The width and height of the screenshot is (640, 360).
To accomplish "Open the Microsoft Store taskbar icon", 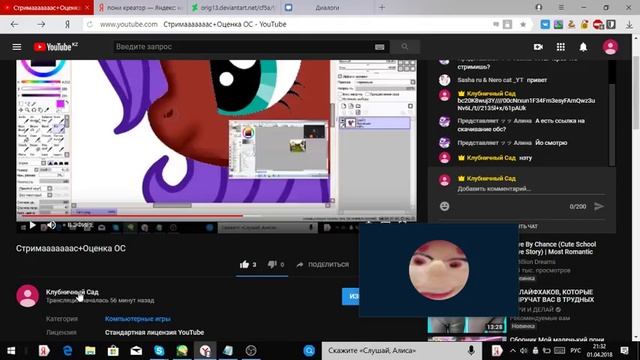I will (113, 351).
